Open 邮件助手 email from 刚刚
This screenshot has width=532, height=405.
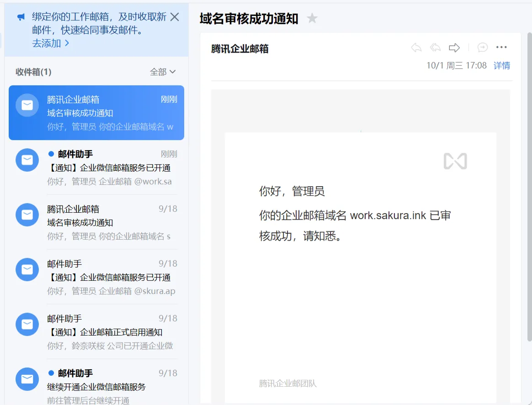coord(96,168)
